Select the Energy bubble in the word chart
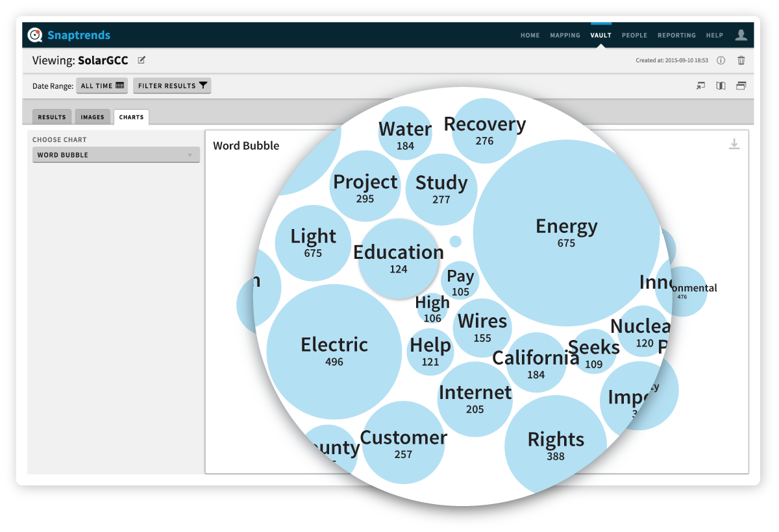This screenshot has height=532, width=779. pos(566,232)
